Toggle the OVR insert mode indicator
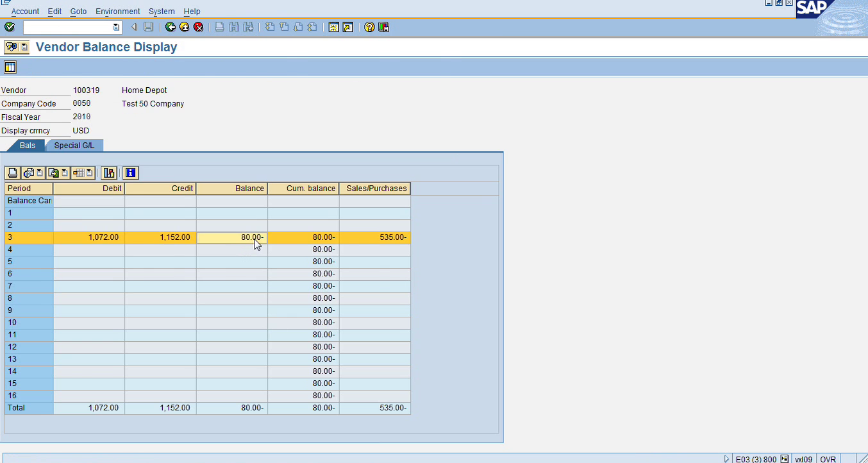This screenshot has width=868, height=463. [x=828, y=459]
